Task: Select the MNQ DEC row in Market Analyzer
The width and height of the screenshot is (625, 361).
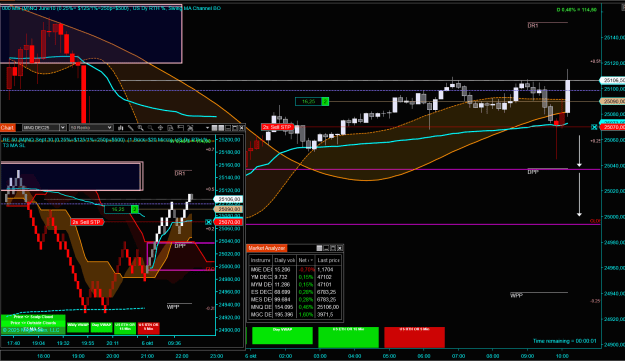Action: [295, 307]
